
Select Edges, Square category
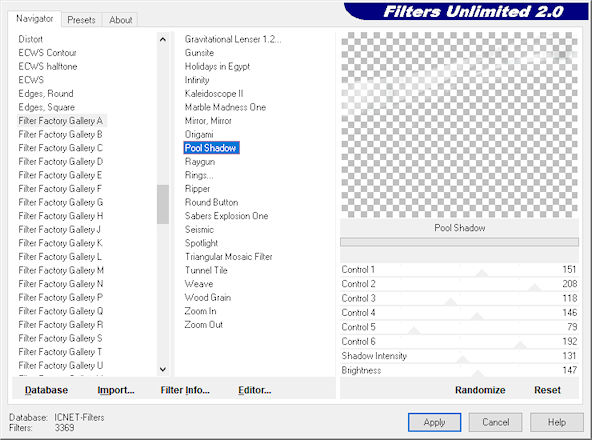(x=46, y=107)
